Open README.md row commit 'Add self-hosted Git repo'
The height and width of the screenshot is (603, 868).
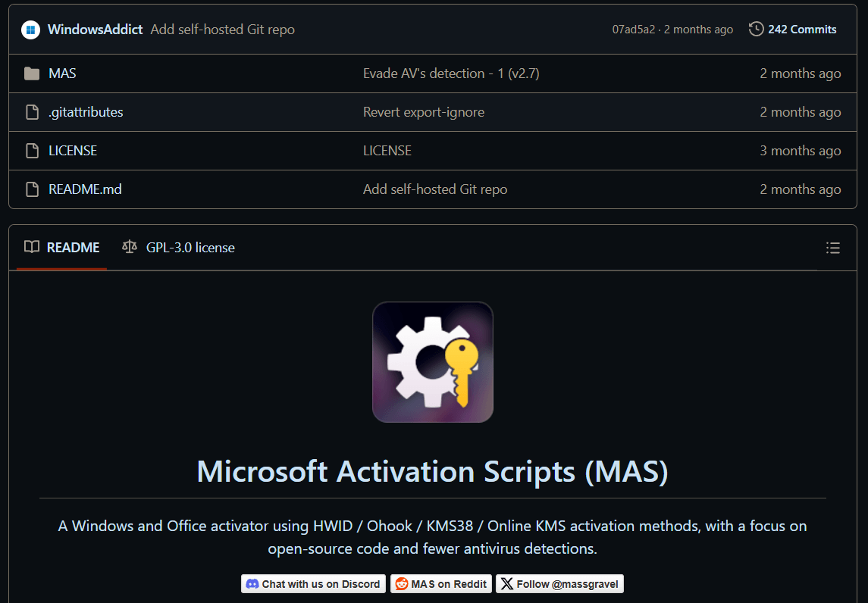(x=435, y=189)
